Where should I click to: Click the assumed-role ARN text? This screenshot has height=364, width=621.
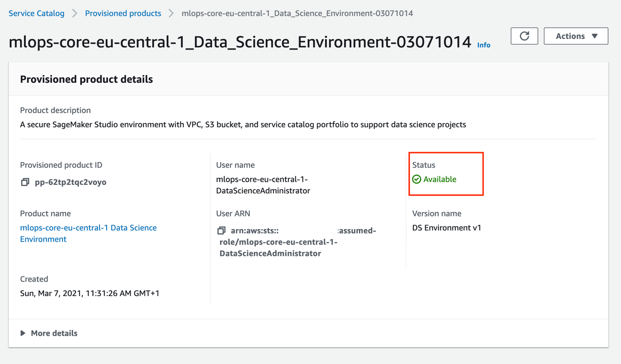coord(279,242)
